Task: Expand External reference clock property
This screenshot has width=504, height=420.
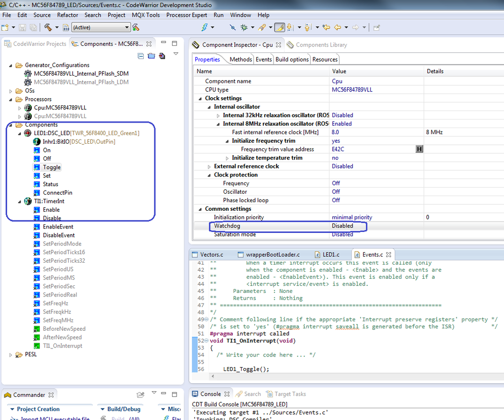Action: 209,166
